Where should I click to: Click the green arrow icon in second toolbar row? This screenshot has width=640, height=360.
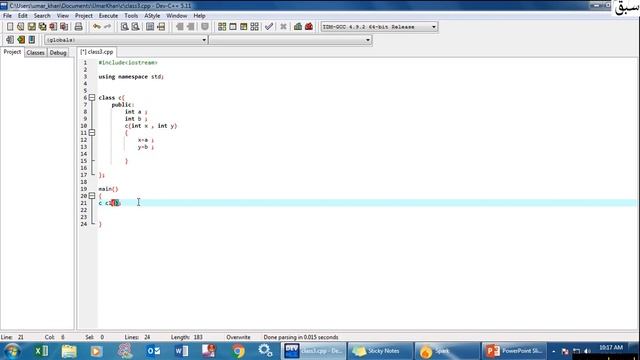pyautogui.click(x=21, y=40)
